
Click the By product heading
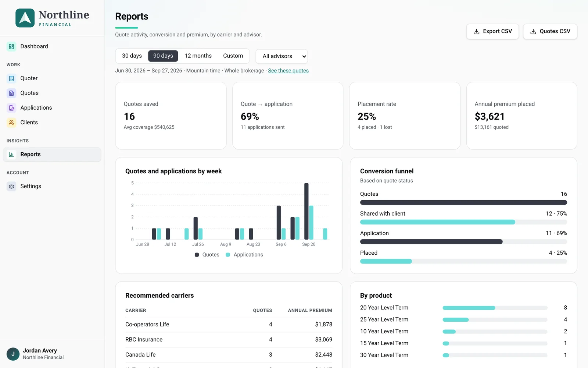coord(376,296)
